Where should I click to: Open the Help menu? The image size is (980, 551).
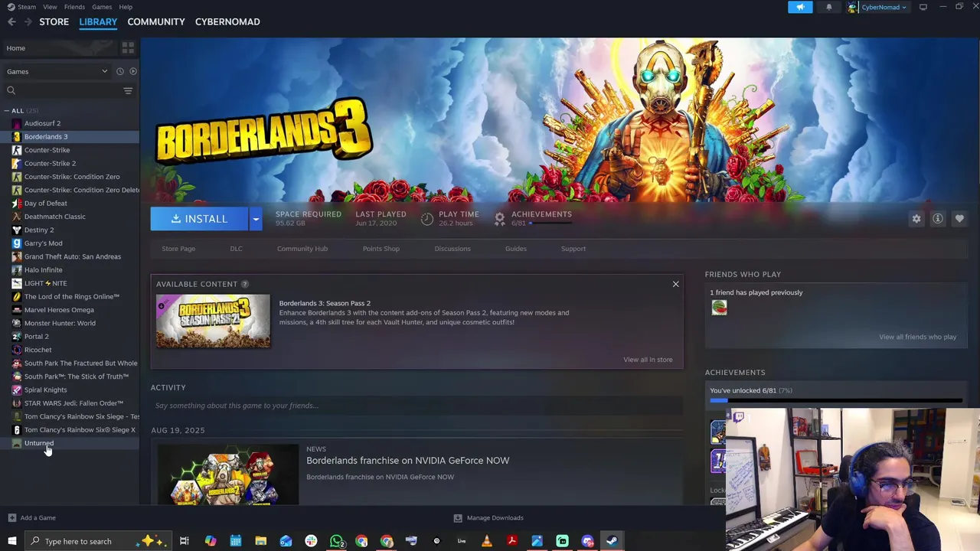[x=126, y=7]
